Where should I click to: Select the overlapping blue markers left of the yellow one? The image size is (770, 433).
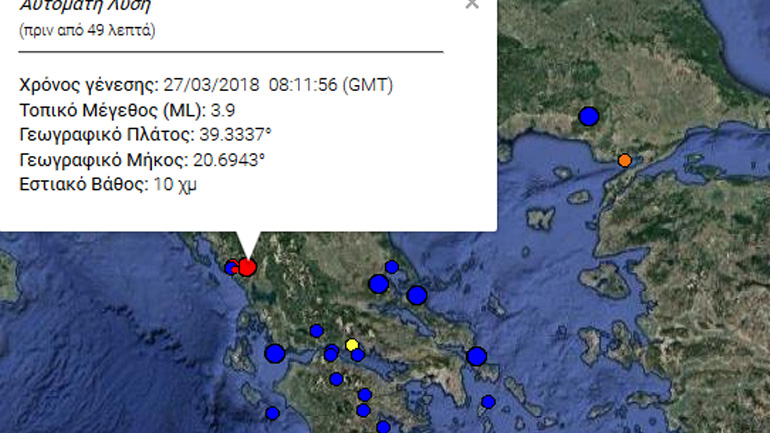point(331,353)
